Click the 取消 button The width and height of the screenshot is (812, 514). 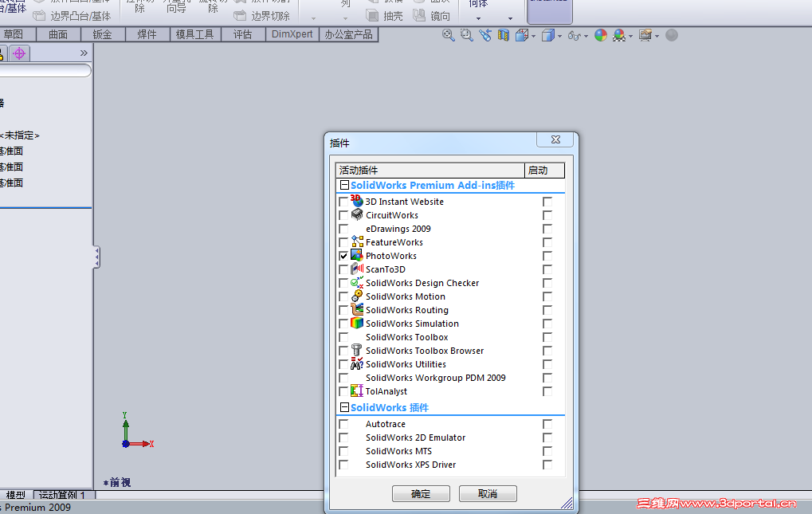coord(488,494)
